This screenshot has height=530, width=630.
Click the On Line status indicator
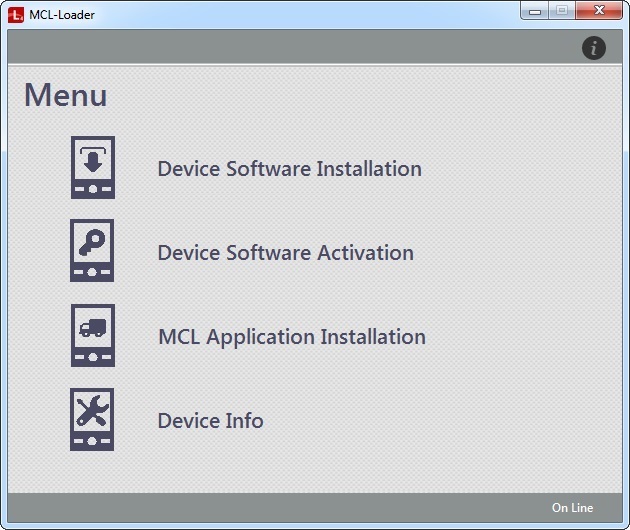(572, 508)
